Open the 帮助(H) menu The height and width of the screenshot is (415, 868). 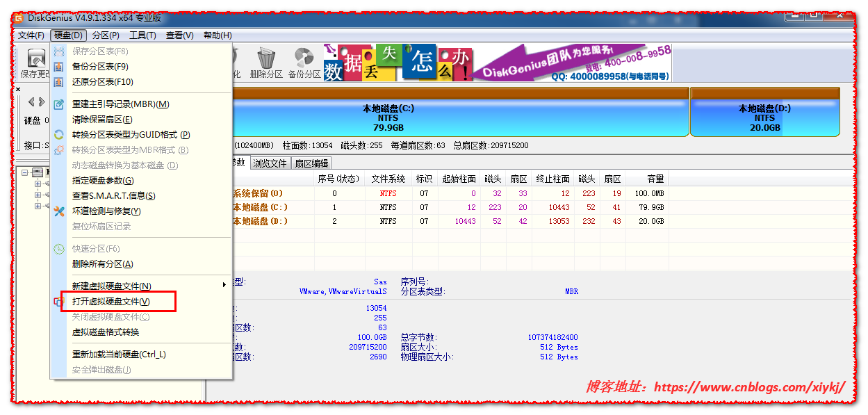coord(218,35)
